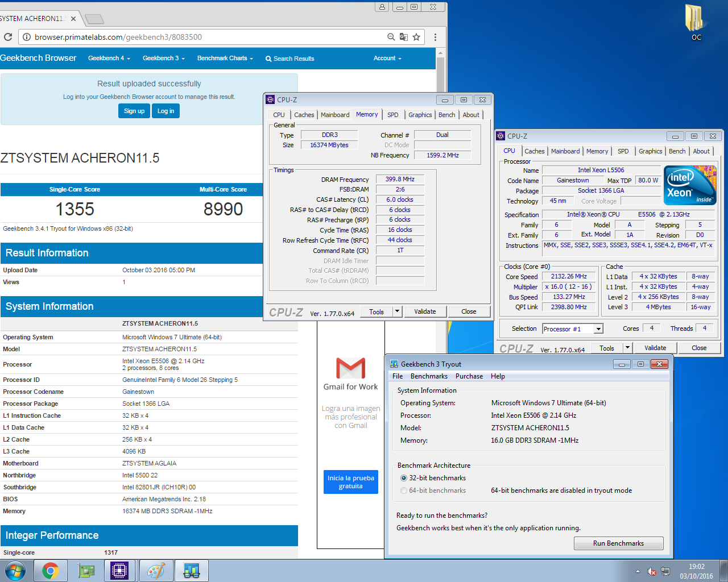This screenshot has width=728, height=582.
Task: Click the Tools button in CPU-Z Memory window
Action: tap(377, 311)
